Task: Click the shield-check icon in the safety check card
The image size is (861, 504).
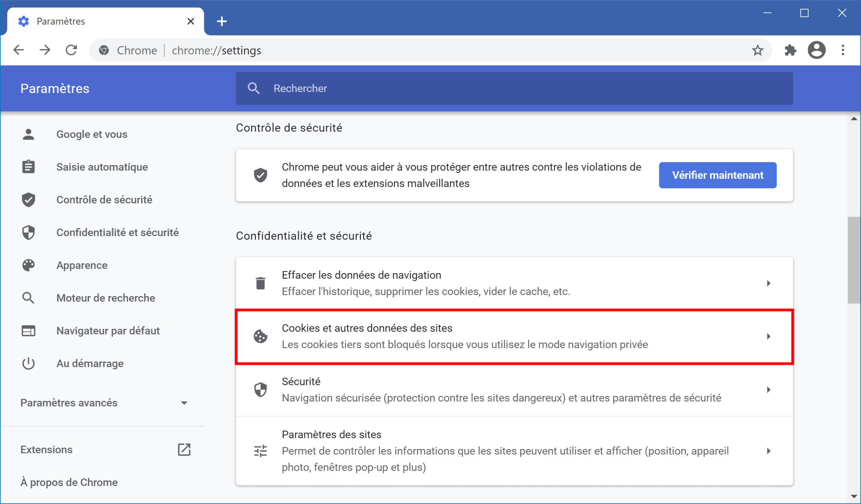Action: coord(260,175)
